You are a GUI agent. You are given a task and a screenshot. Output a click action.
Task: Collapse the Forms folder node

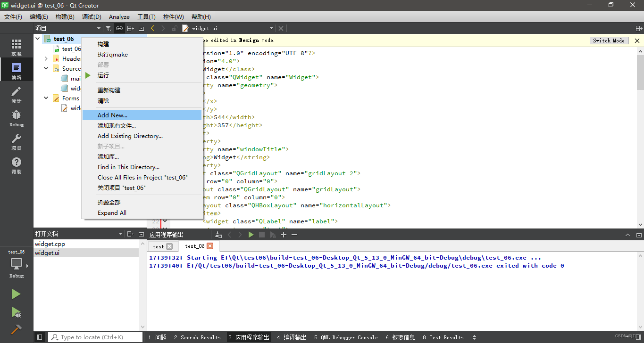click(x=46, y=98)
